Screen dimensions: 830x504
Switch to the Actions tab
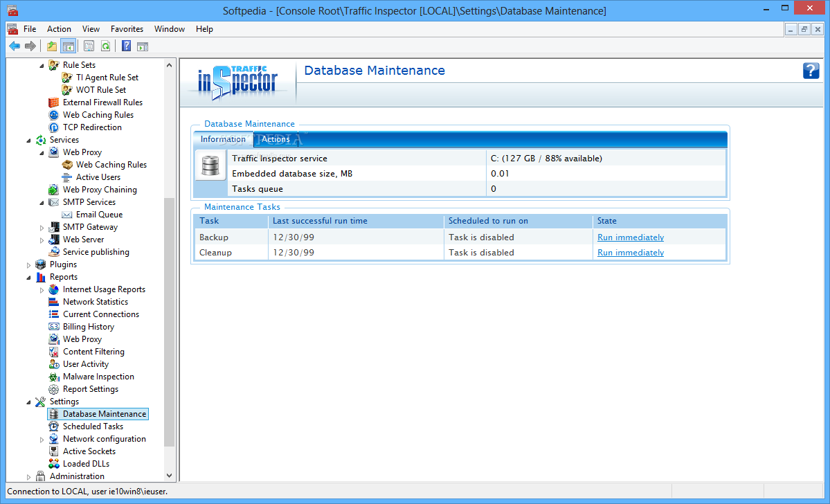276,139
